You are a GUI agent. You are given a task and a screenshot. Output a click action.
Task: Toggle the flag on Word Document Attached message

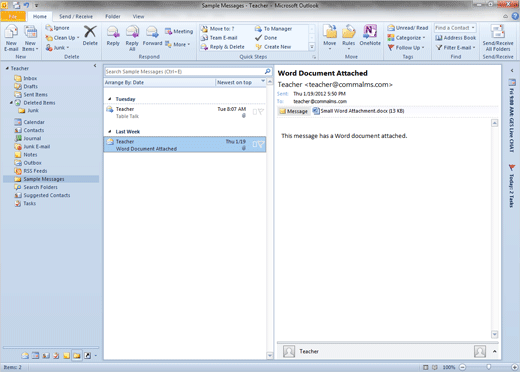point(261,144)
